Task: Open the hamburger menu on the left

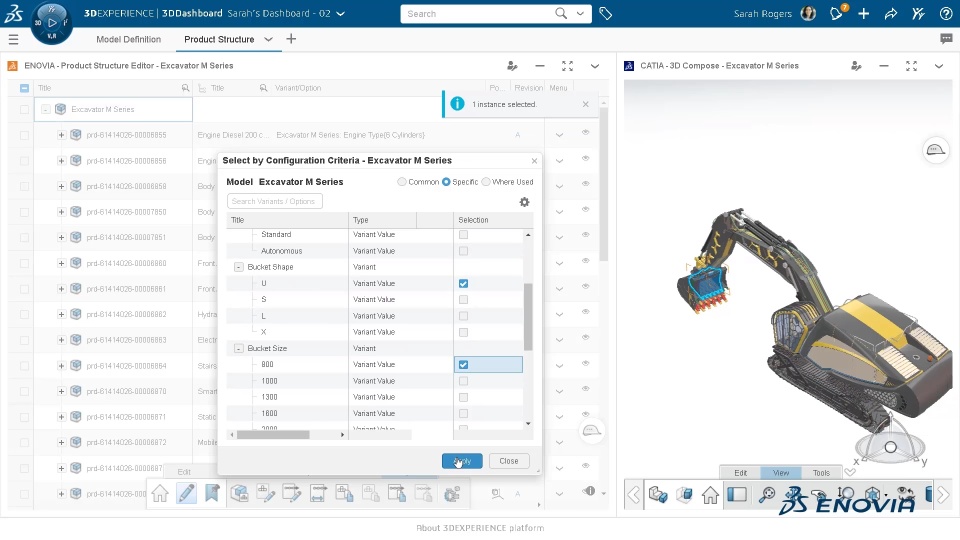Action: click(13, 40)
